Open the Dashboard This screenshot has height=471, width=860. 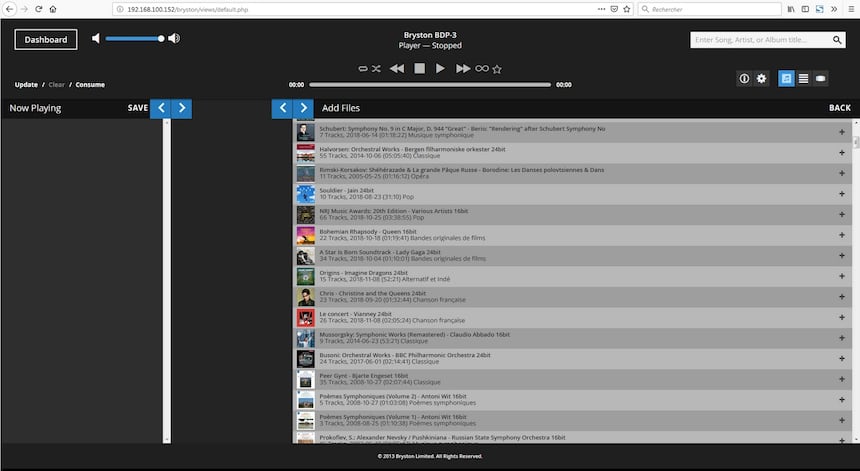tap(46, 39)
